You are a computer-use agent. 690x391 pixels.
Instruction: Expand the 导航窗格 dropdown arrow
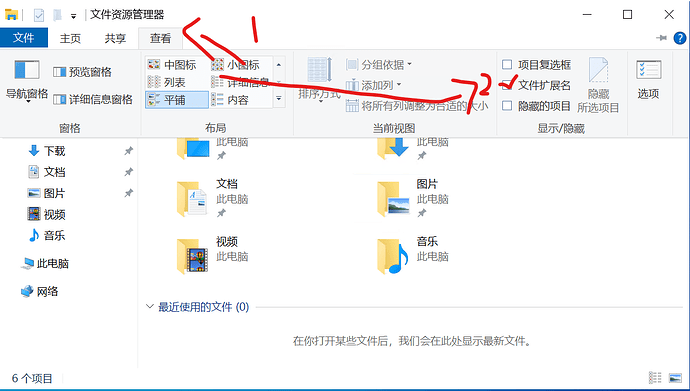click(x=28, y=102)
